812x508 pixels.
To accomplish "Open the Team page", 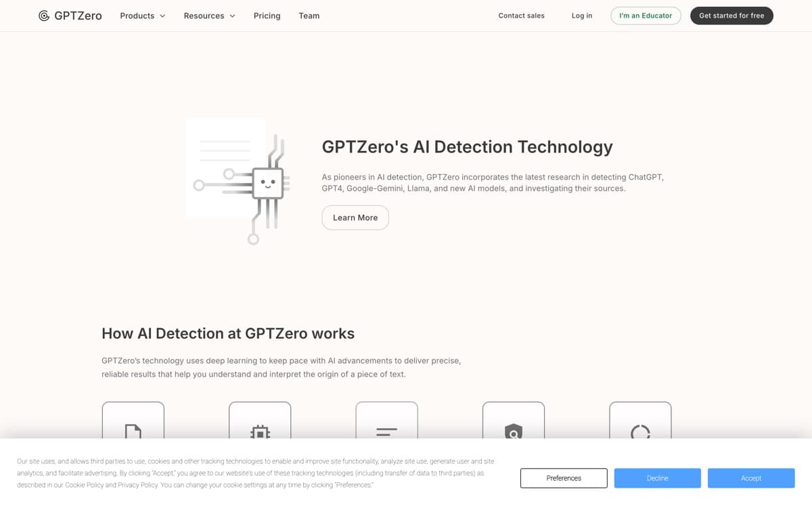I will [309, 16].
